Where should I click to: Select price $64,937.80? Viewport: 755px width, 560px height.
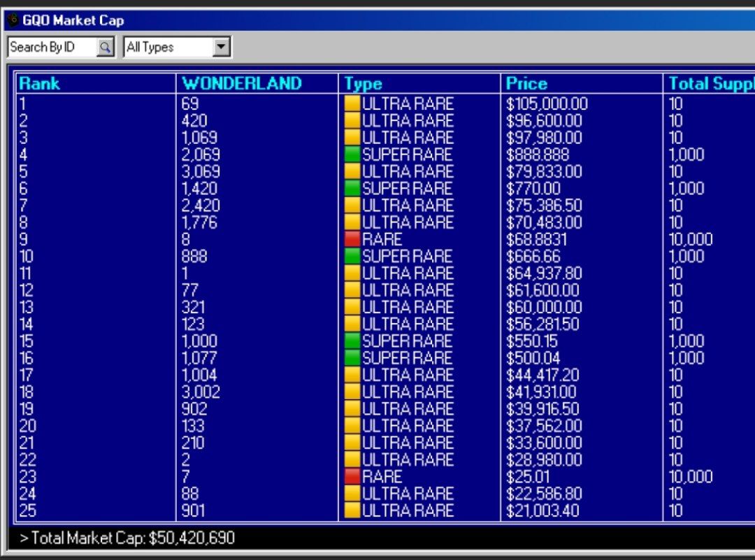coord(544,273)
